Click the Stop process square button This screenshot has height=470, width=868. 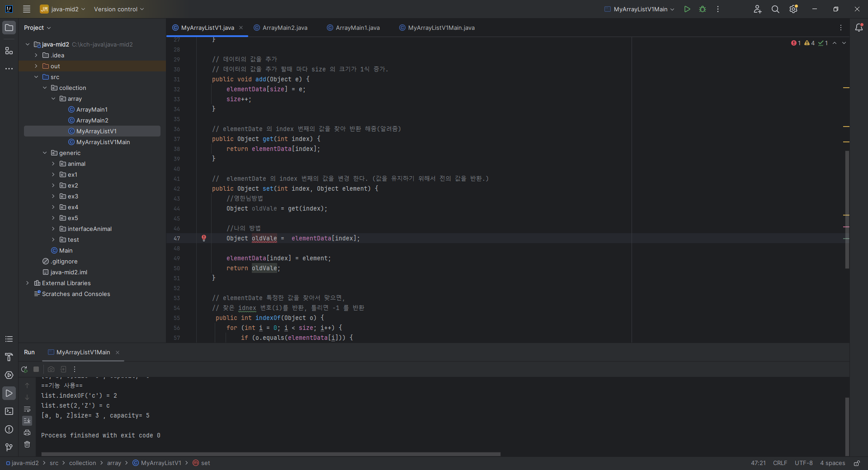36,369
